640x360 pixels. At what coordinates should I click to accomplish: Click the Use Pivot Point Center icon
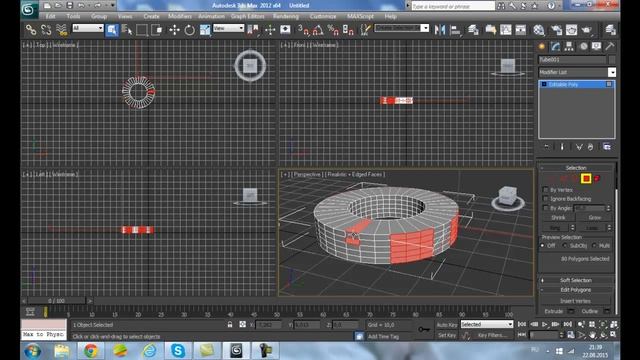point(253,30)
